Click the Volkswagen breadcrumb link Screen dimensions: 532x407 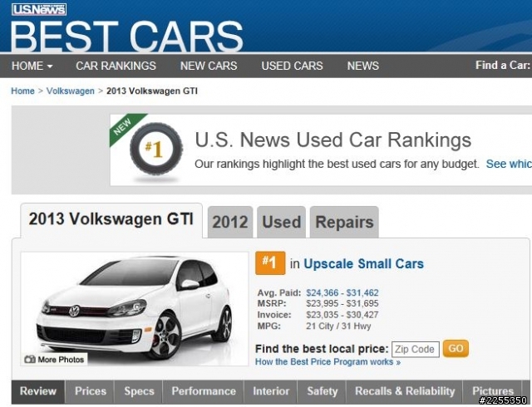(71, 91)
